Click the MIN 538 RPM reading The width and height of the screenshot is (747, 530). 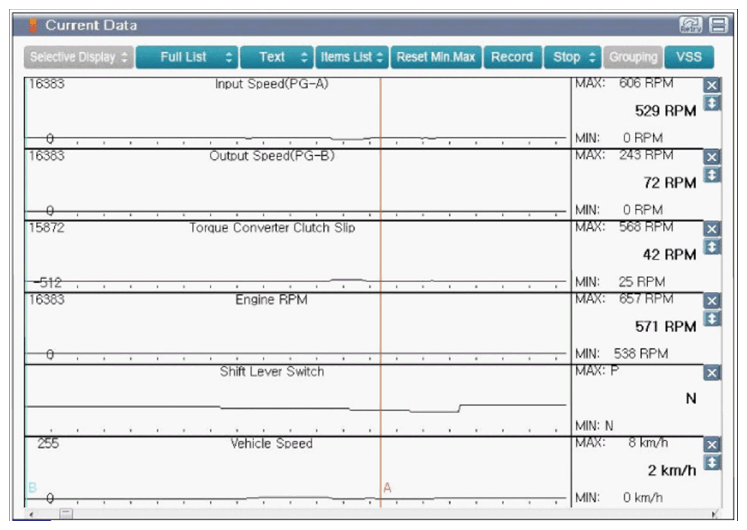pos(621,354)
